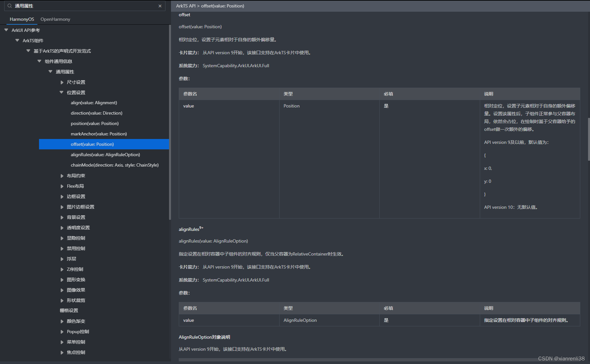Expand the 禁用控制 node arrow
The height and width of the screenshot is (364, 590).
point(62,248)
